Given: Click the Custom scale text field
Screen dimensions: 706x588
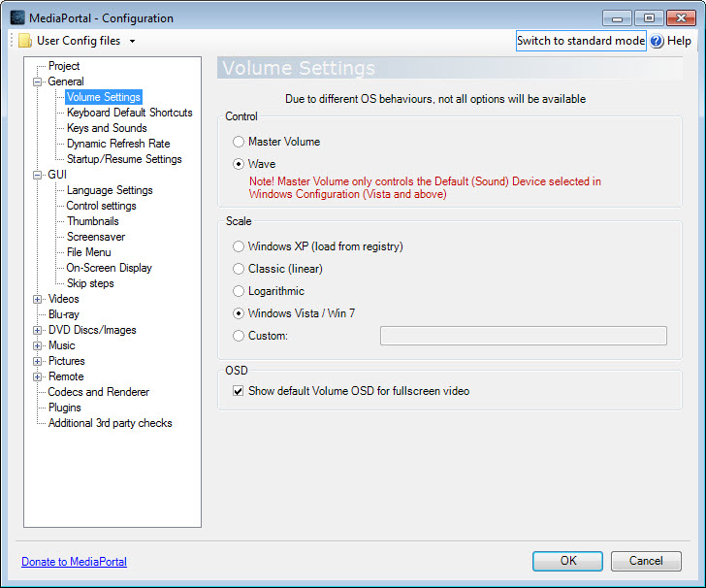Looking at the screenshot, I should tap(524, 336).
